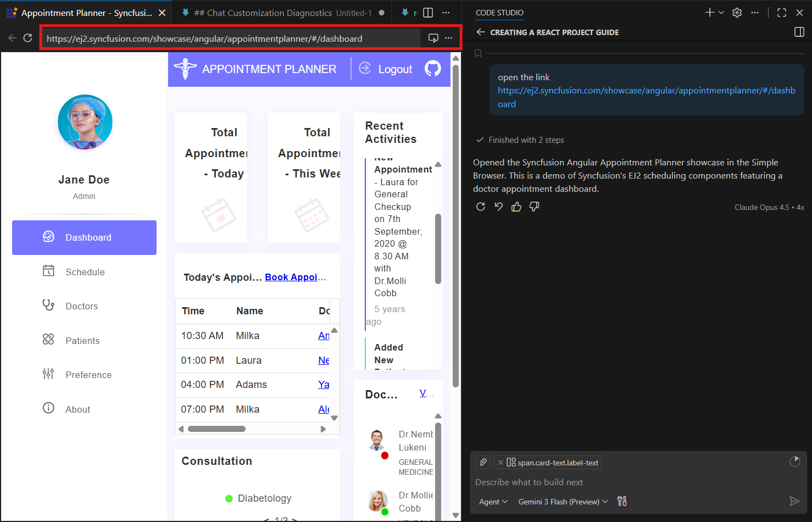This screenshot has height=522, width=812.
Task: Reload the Simple Browser page
Action: click(x=27, y=38)
